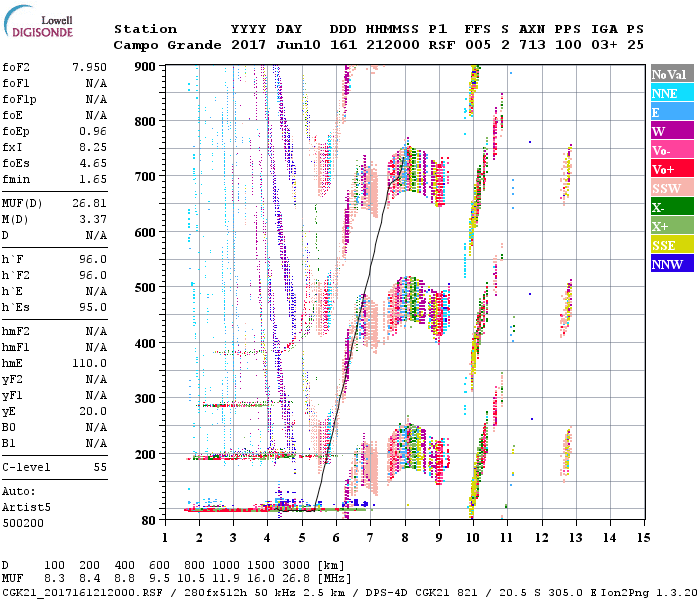Viewport: 700px width, 600px height.
Task: Pick the purple W legend entry
Action: click(670, 132)
